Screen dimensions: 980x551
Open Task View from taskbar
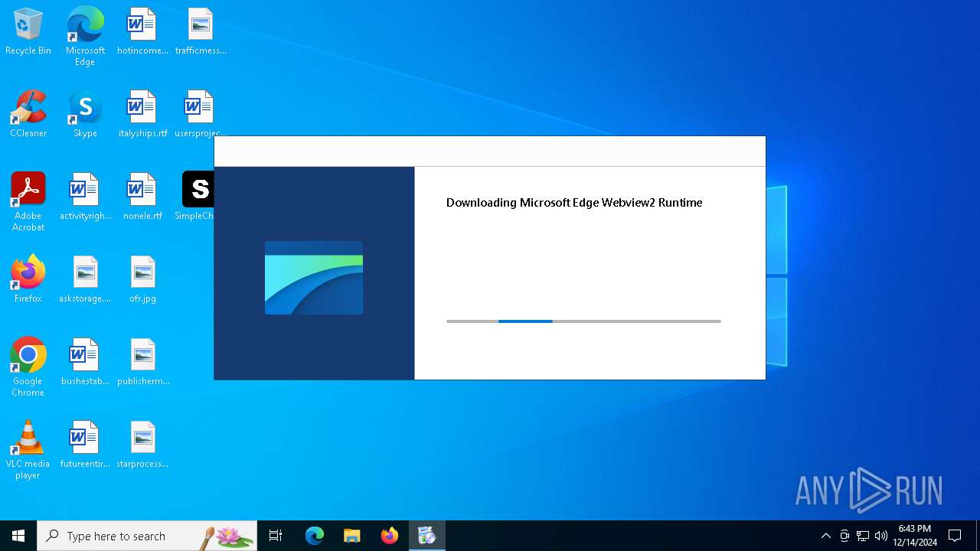coord(276,536)
